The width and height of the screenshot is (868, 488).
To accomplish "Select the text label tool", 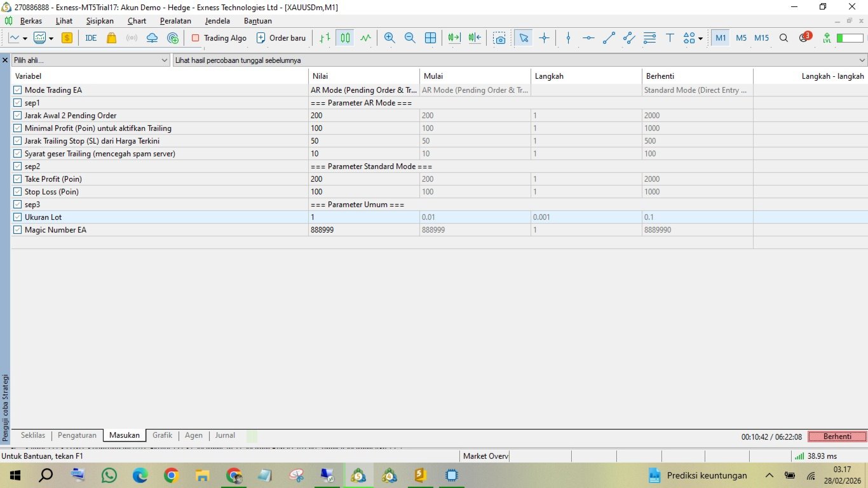I will click(670, 38).
